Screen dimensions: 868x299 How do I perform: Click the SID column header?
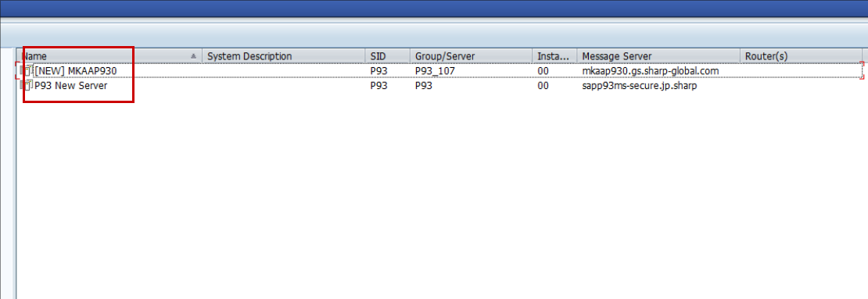pyautogui.click(x=388, y=56)
